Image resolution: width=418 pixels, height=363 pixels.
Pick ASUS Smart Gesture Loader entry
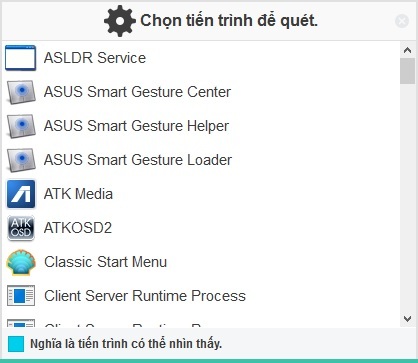pos(201,160)
